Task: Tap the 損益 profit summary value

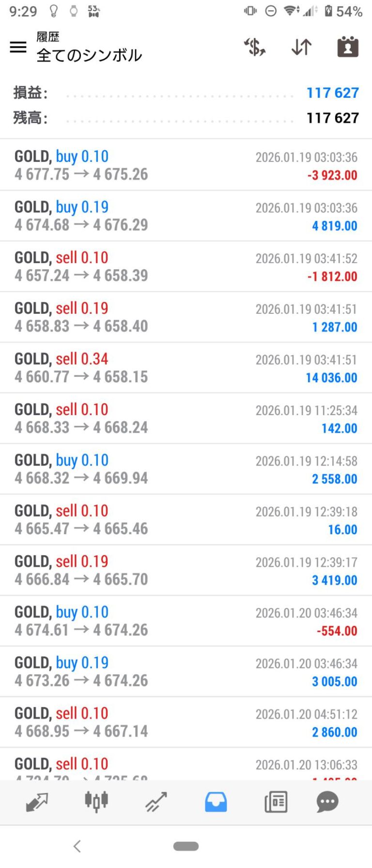Action: click(332, 93)
